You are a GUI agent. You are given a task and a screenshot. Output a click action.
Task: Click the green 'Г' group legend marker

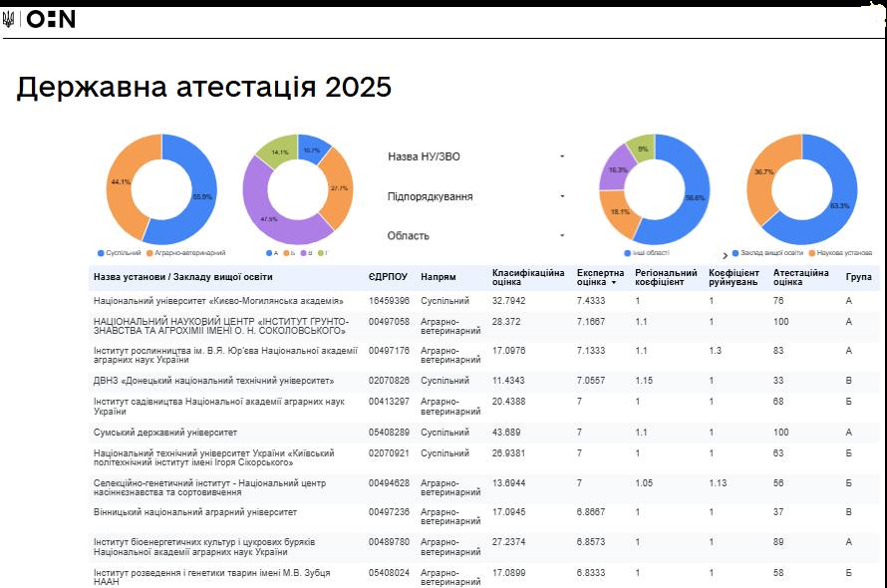click(x=321, y=253)
